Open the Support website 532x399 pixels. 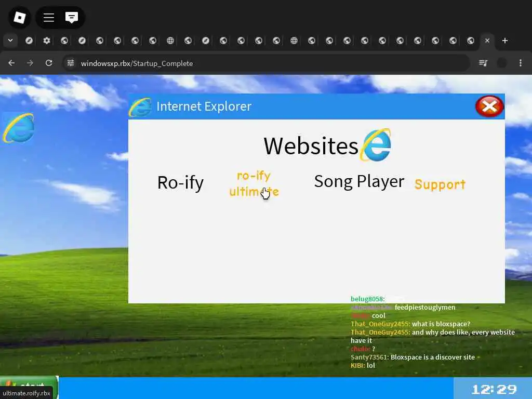[440, 184]
